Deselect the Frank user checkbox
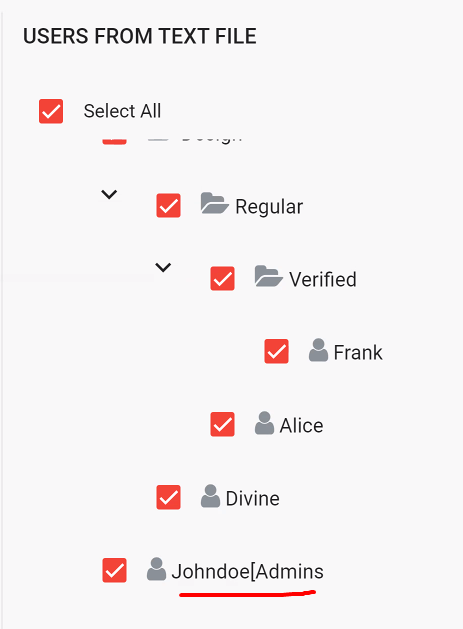The image size is (463, 629). [x=276, y=351]
